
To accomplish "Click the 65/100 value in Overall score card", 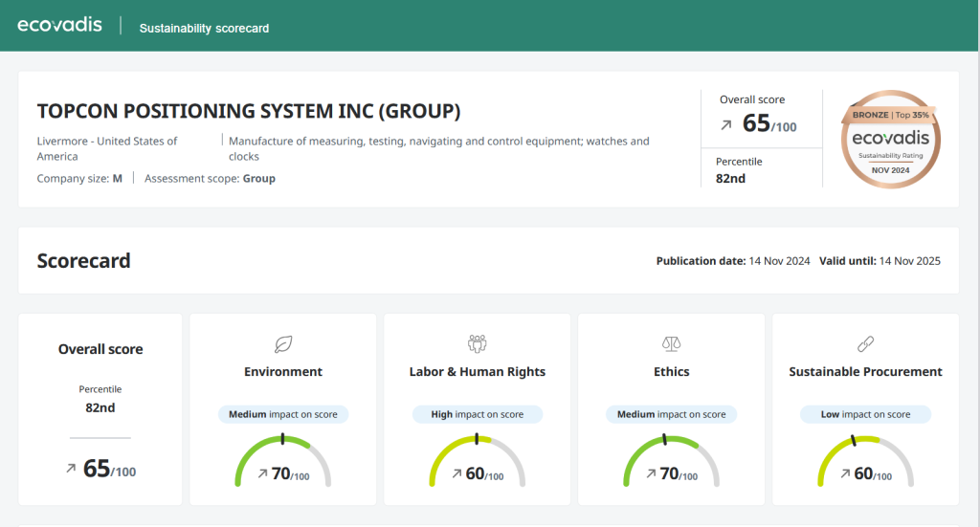I will point(109,469).
